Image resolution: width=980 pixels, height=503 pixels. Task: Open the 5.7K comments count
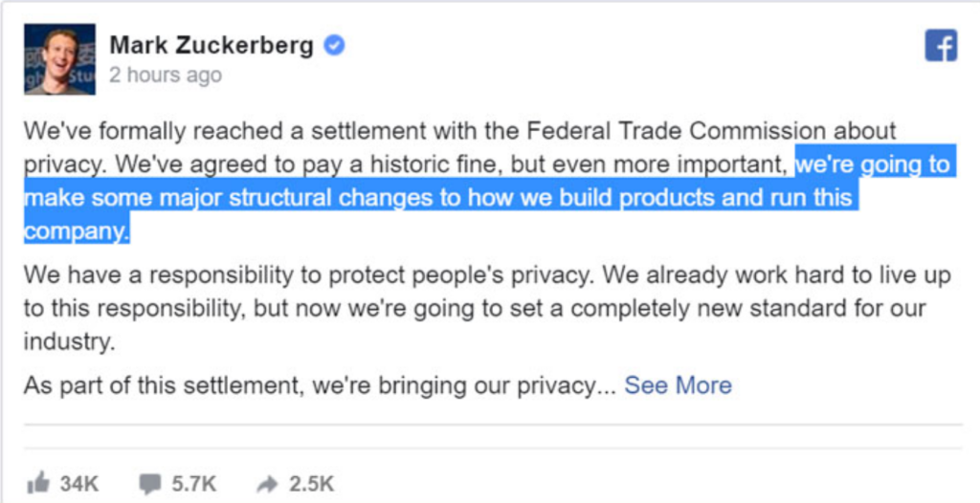195,484
